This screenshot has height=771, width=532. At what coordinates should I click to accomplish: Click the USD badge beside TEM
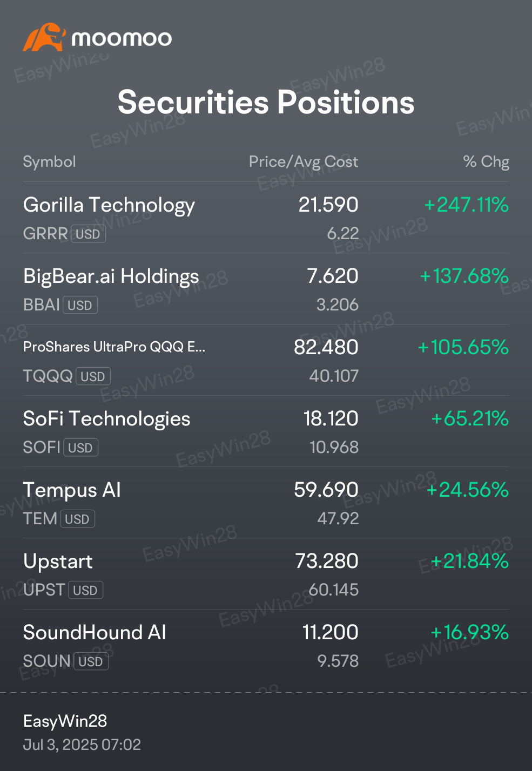[77, 519]
